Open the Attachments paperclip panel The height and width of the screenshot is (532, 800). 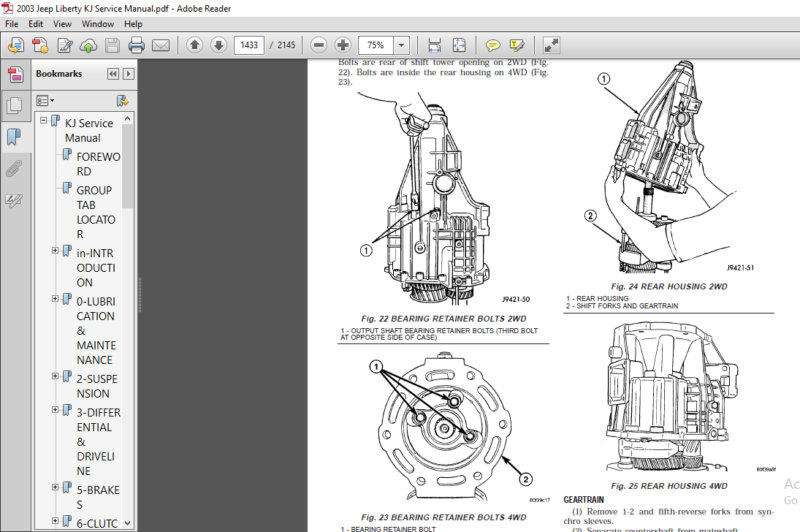click(15, 169)
